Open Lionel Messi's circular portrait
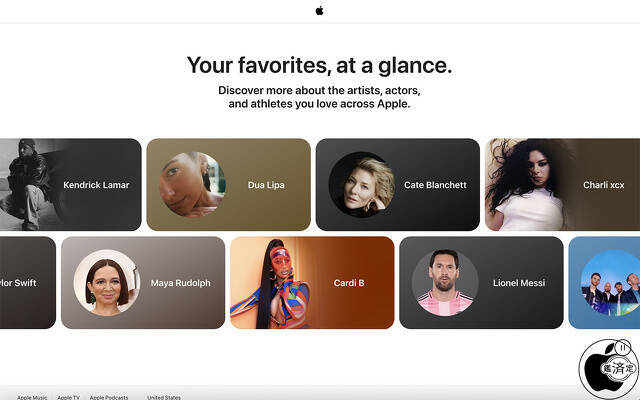The width and height of the screenshot is (640, 400). pos(445,282)
